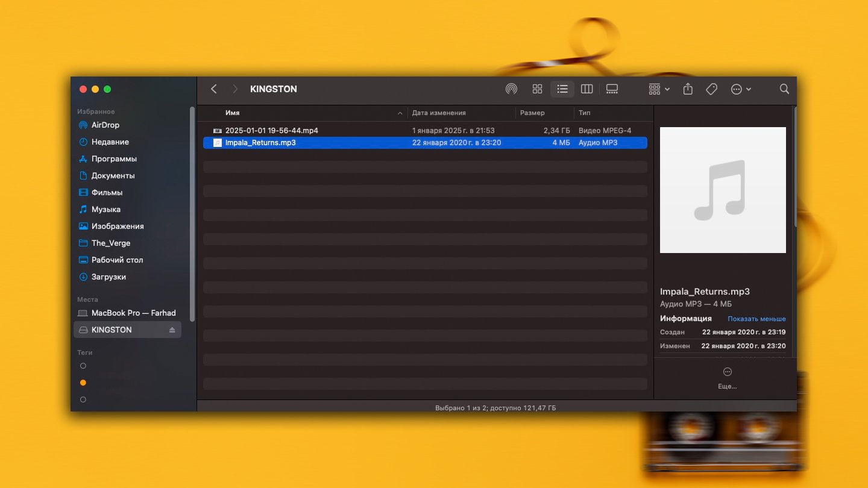
Task: Switch to icon grid view
Action: [x=538, y=89]
